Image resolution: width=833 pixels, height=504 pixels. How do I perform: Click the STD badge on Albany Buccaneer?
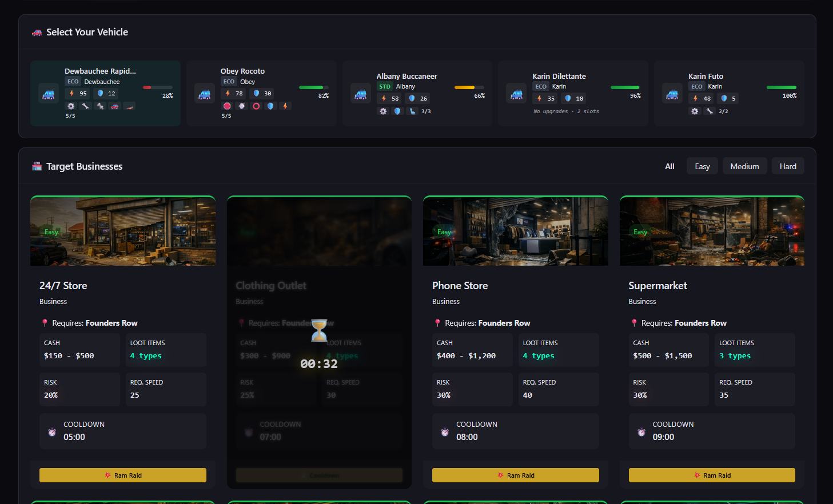click(x=384, y=86)
